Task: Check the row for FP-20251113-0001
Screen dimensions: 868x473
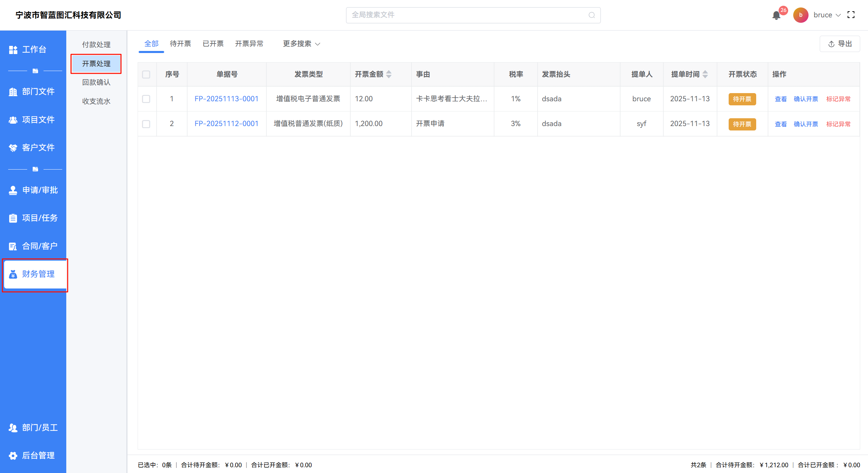Action: pyautogui.click(x=146, y=99)
